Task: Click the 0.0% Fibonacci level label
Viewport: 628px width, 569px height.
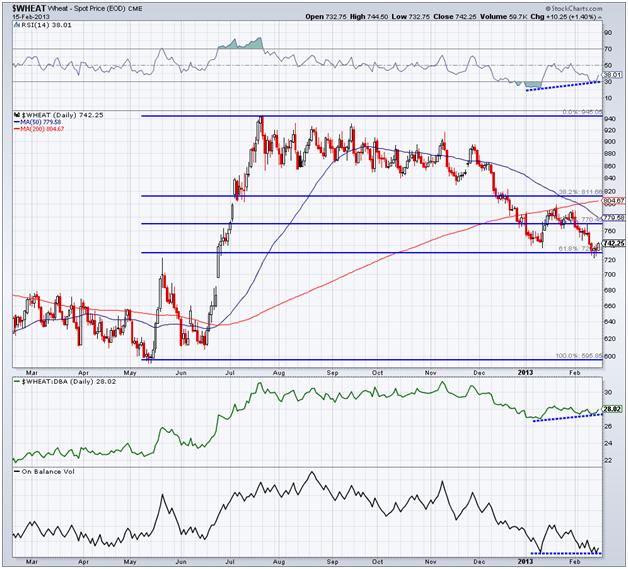Action: pos(578,113)
